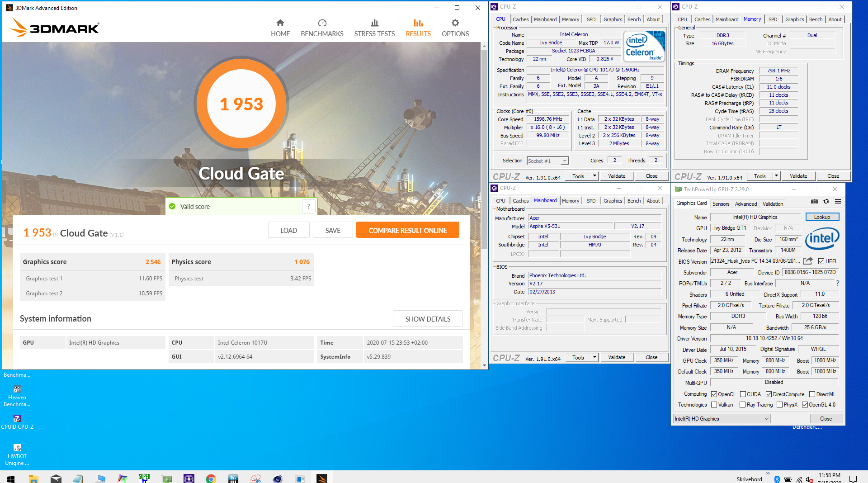Image resolution: width=868 pixels, height=483 pixels.
Task: Click Tools button in the Mainboard CPU-Z window
Action: coord(578,357)
